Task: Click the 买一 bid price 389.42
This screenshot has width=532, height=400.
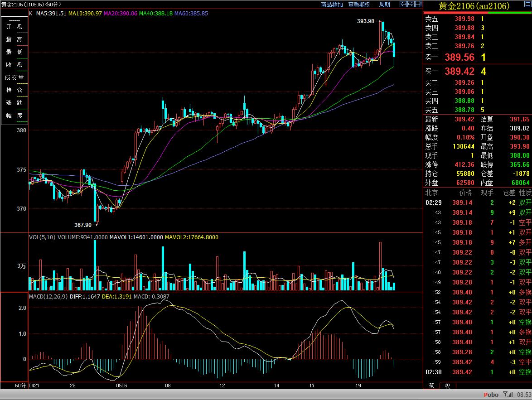Action: (459, 71)
